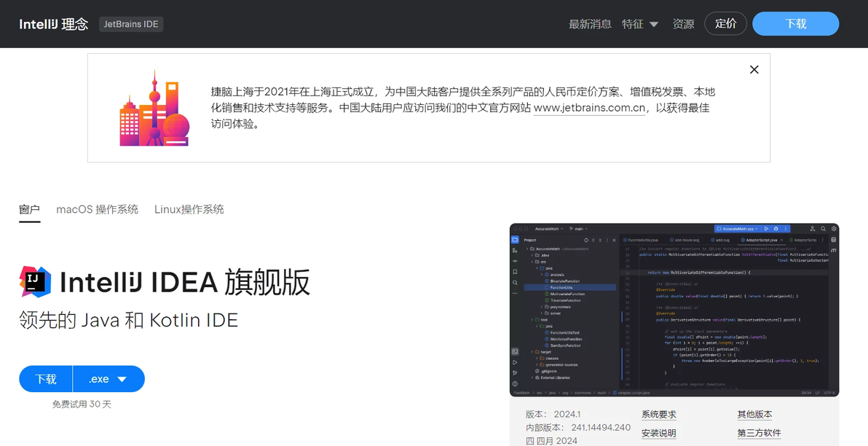Click the IntelliJ IDEA product logo icon
Viewport: 868px width, 446px height.
[x=36, y=281]
